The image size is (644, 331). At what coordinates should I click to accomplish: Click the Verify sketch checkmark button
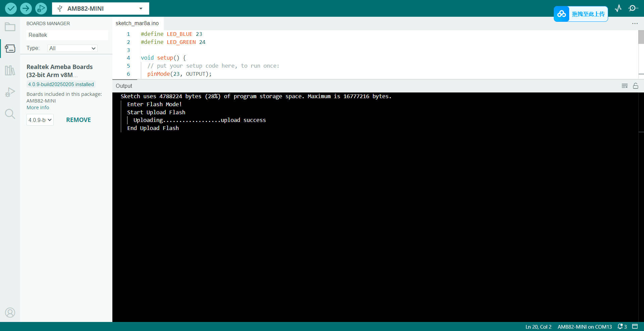[11, 8]
